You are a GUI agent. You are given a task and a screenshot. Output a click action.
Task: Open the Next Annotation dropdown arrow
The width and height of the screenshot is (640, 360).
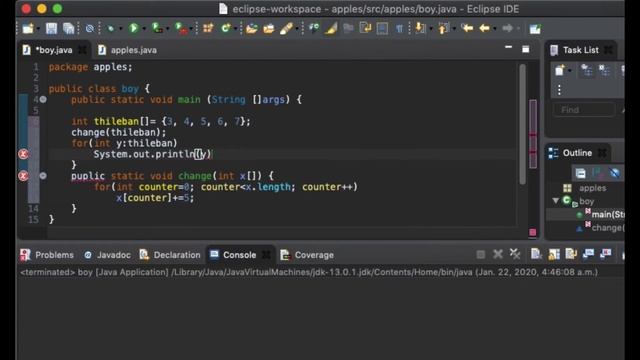pos(431,29)
